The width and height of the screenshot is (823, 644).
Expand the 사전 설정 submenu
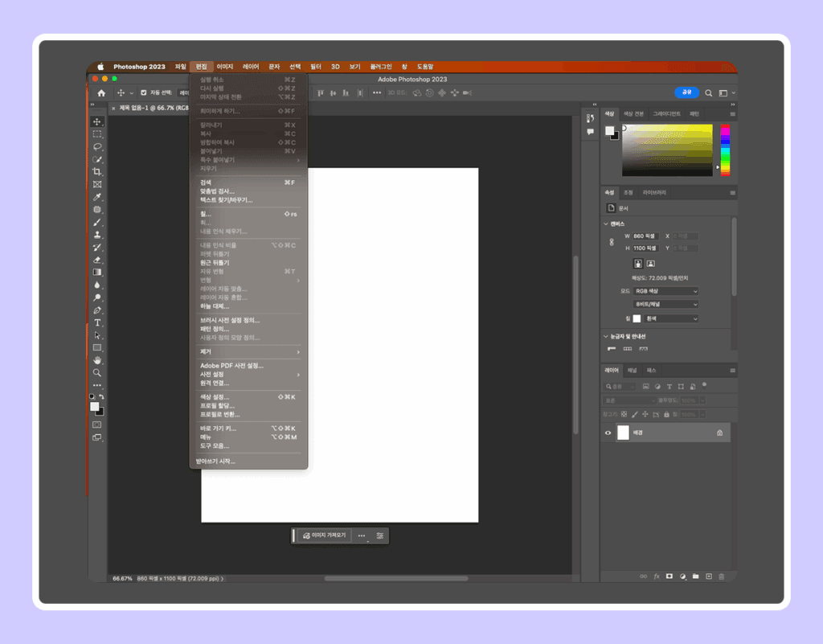(248, 374)
